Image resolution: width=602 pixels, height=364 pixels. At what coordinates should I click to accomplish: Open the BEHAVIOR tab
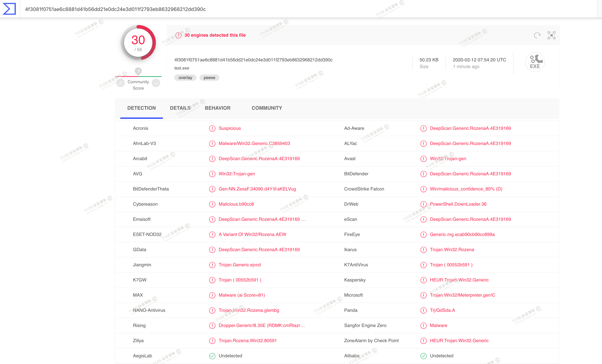point(217,108)
